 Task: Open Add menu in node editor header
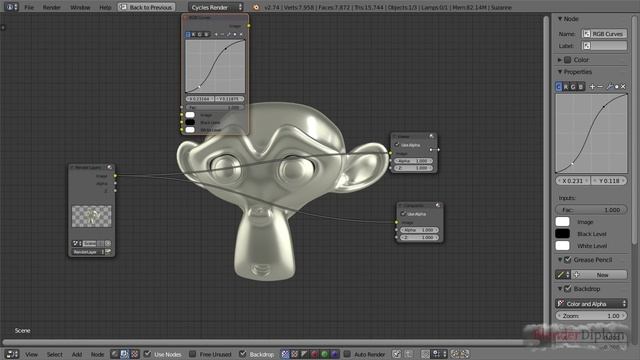click(77, 354)
